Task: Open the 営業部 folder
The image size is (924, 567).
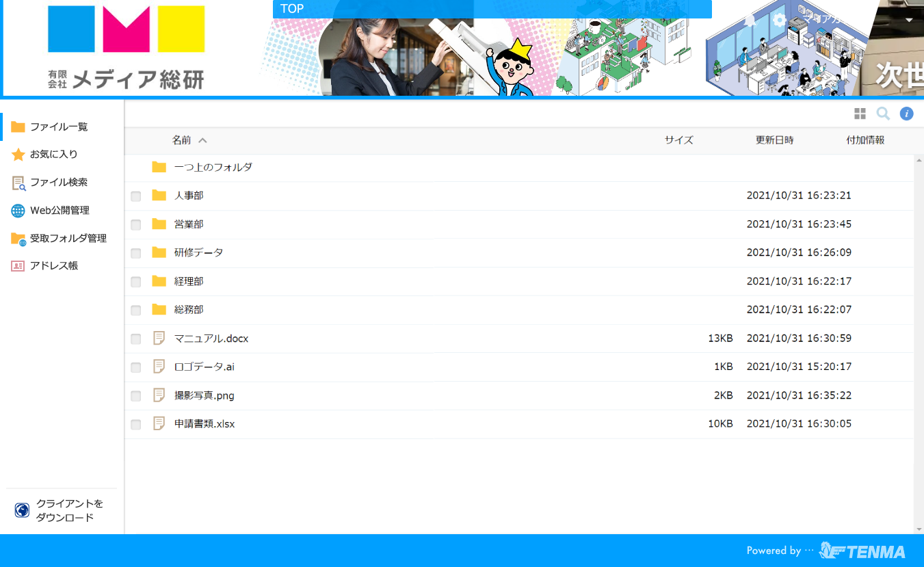Action: [x=189, y=224]
